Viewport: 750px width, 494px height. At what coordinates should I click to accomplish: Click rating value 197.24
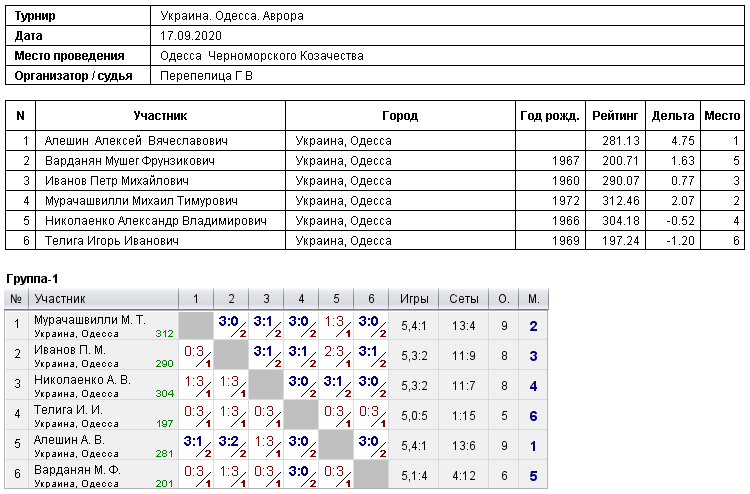pyautogui.click(x=621, y=241)
